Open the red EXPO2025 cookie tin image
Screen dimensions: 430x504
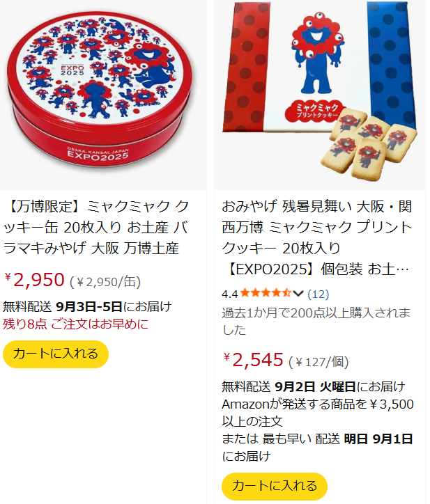[x=103, y=95]
